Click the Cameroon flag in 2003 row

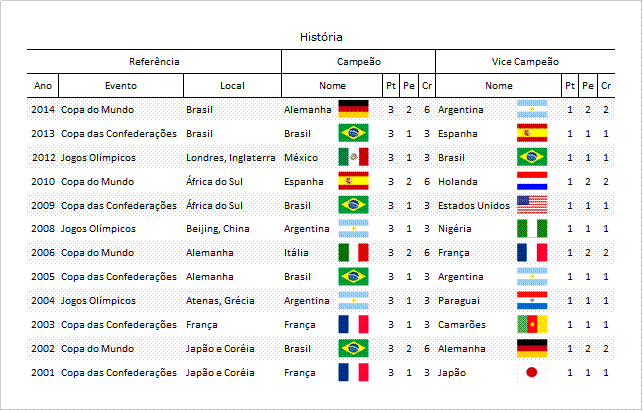(532, 324)
